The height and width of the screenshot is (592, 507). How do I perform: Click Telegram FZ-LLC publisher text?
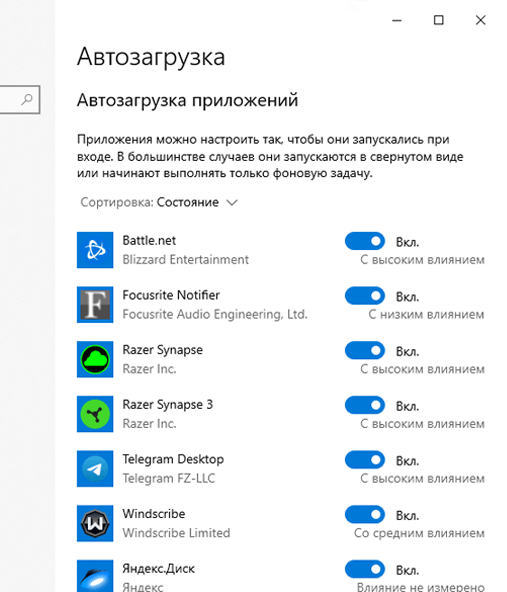tap(169, 478)
